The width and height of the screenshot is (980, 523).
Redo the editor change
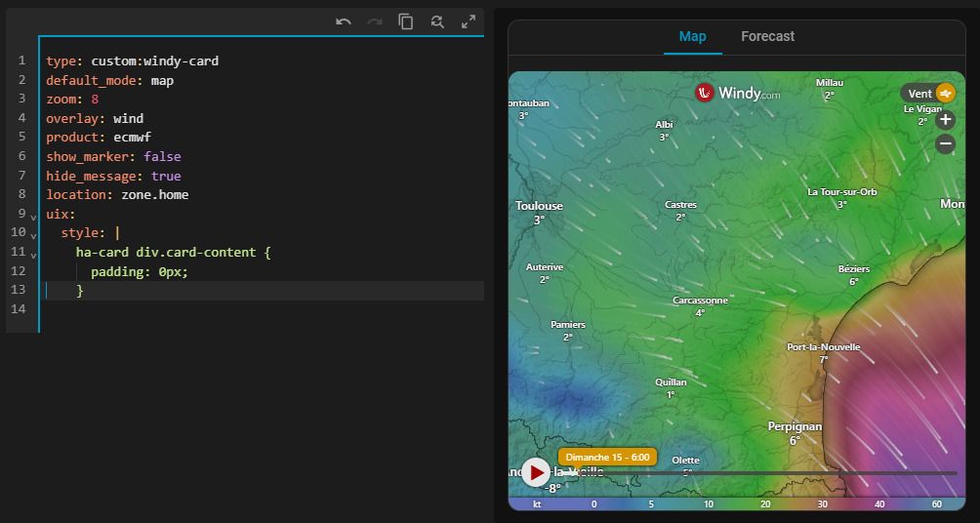(x=375, y=21)
